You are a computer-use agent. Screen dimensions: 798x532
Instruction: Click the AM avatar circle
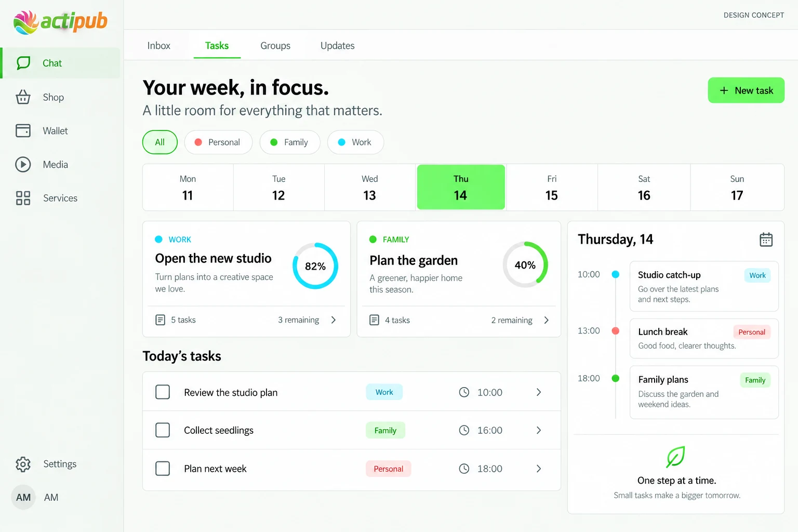coord(23,497)
